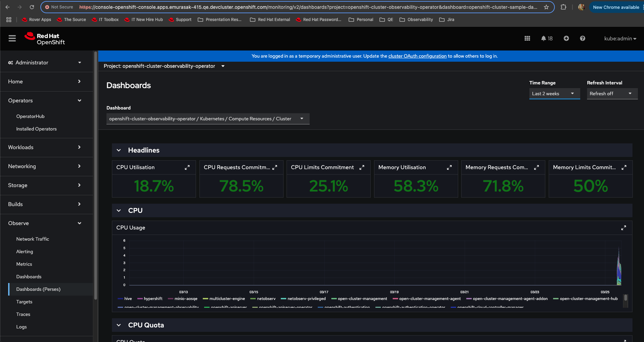Viewport: 644px width, 342px height.
Task: Collapse the Headlines section
Action: click(x=119, y=150)
